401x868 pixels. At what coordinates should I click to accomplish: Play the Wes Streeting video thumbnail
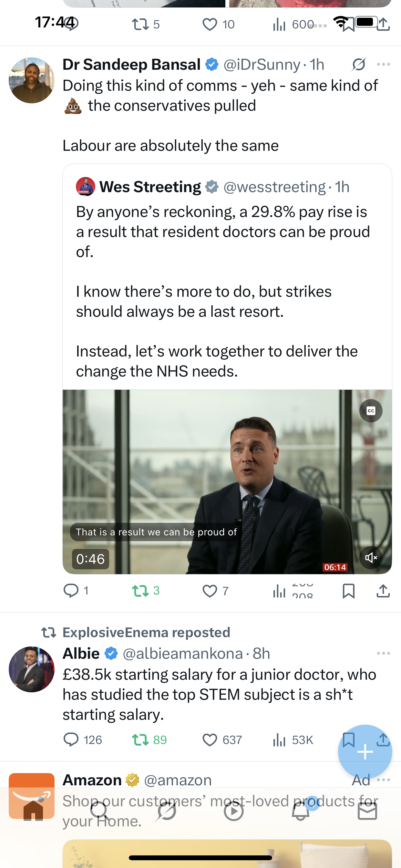point(227,482)
